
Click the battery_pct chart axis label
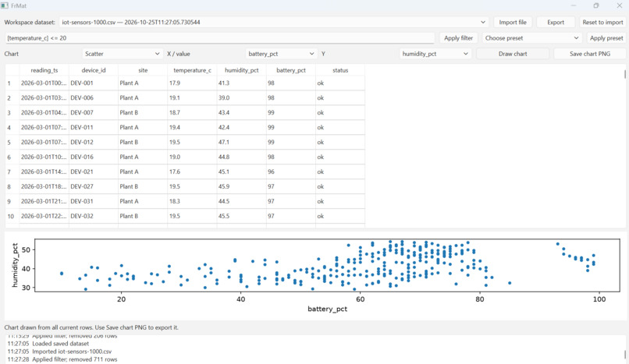tap(327, 309)
